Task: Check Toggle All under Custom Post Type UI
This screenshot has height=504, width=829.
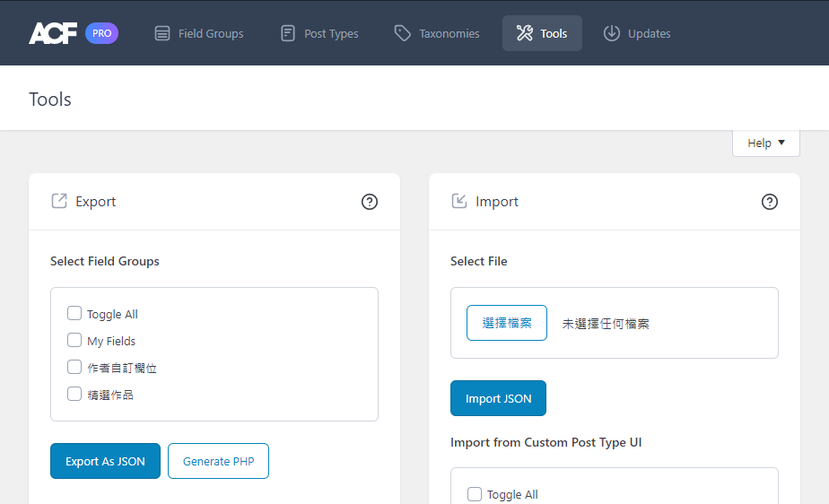Action: [475, 494]
